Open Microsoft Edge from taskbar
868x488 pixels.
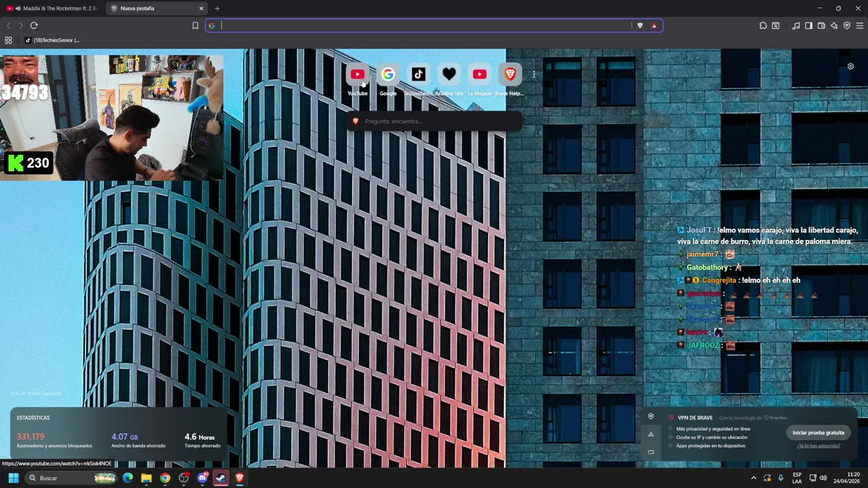[127, 478]
